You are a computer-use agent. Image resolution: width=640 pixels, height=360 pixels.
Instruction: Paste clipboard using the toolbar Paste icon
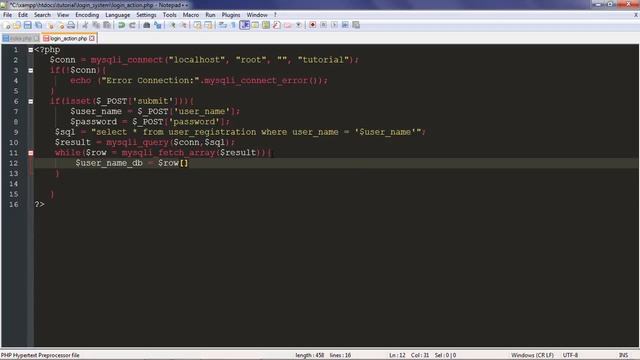coord(107,25)
